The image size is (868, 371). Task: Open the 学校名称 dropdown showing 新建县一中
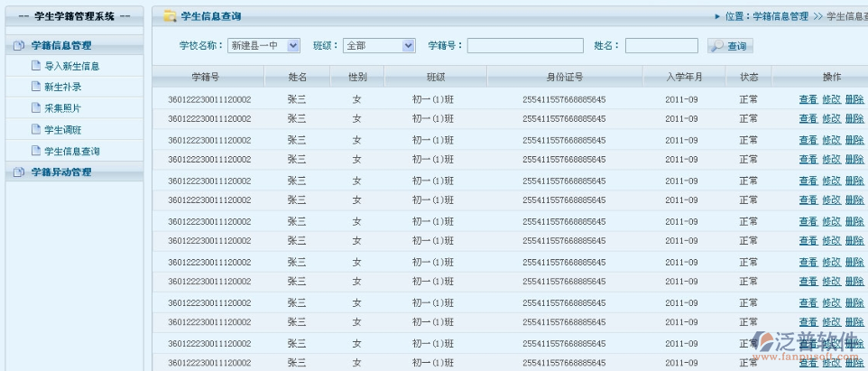pos(263,45)
